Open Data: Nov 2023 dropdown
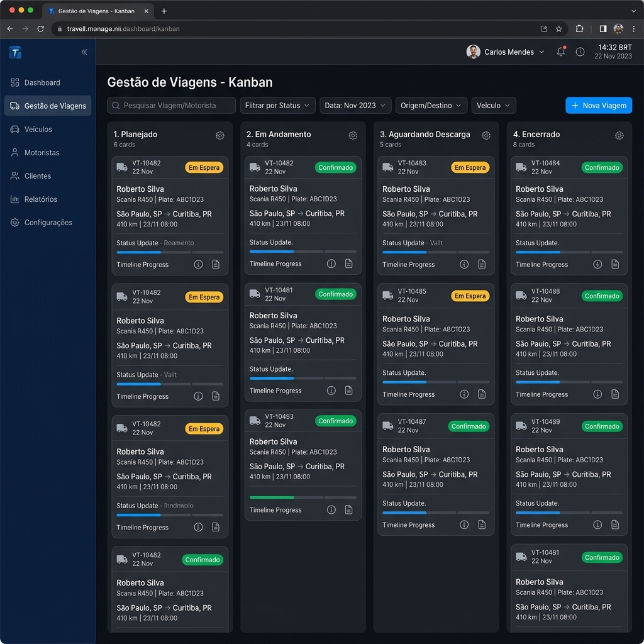Screen dimensions: 644x644 pos(355,106)
